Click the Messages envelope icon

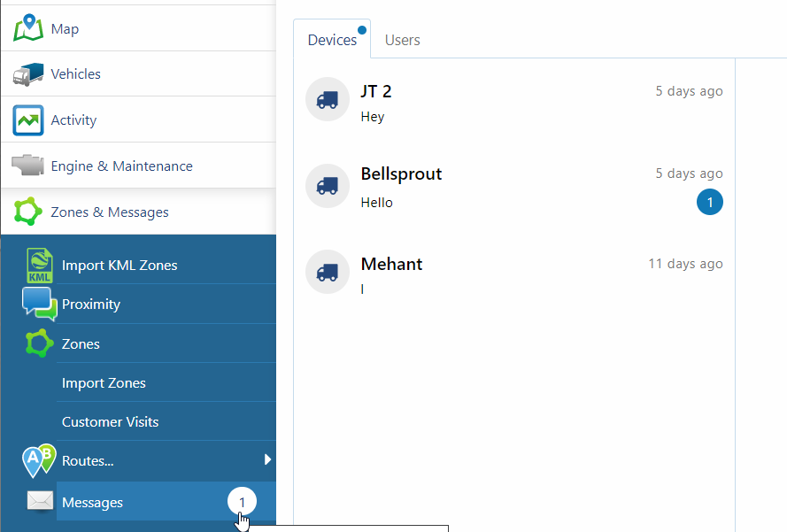tap(40, 502)
